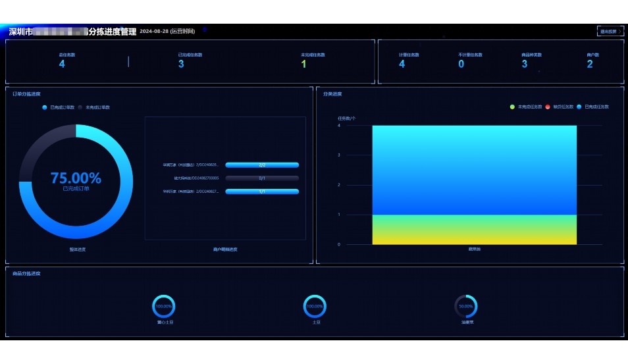Viewport: 628px width, 364px height.
Task: Select the 0/1 merchant progress bar
Action: click(262, 178)
